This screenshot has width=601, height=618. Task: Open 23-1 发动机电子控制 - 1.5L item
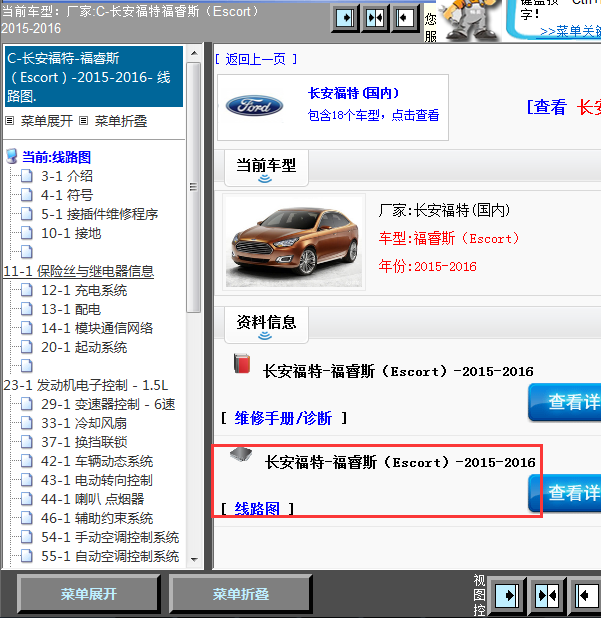[x=86, y=385]
